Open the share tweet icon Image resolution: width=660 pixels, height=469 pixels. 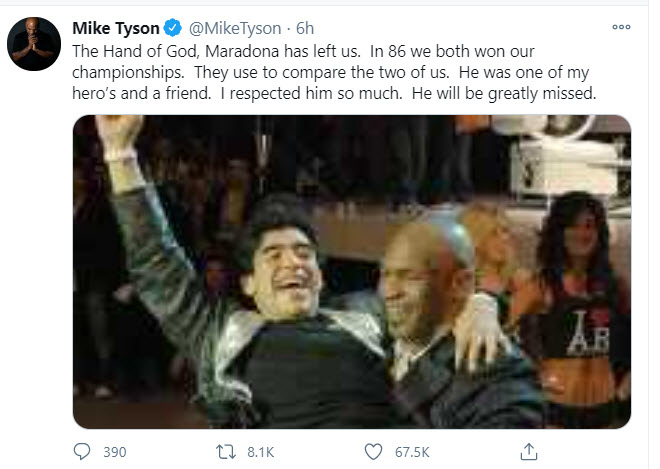coord(529,452)
